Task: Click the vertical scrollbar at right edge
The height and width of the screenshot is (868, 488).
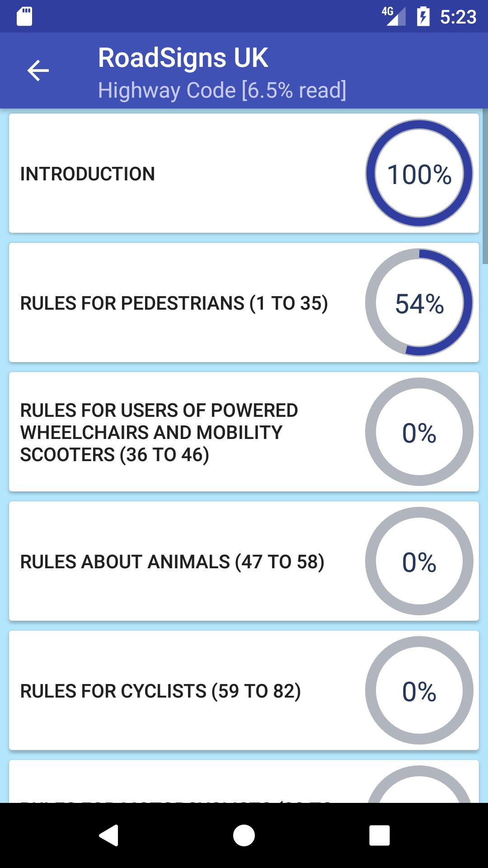Action: click(485, 186)
